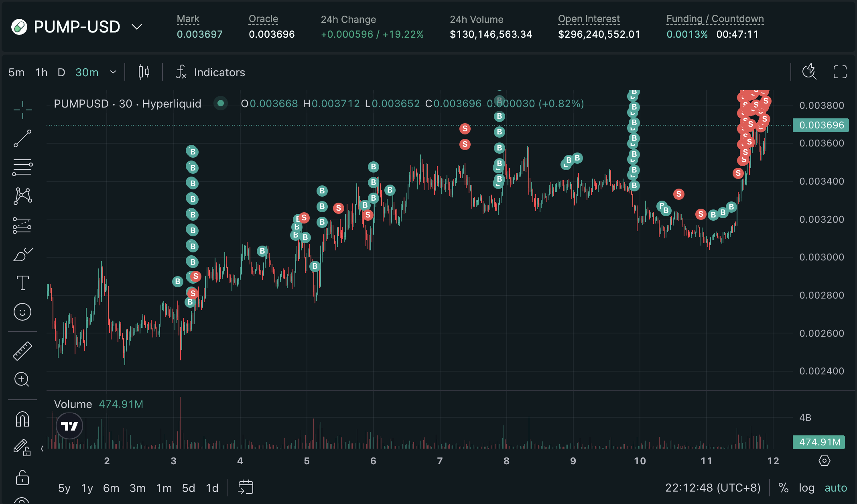Click the lone B marker under day 3
The height and width of the screenshot is (504, 857).
coord(178,282)
